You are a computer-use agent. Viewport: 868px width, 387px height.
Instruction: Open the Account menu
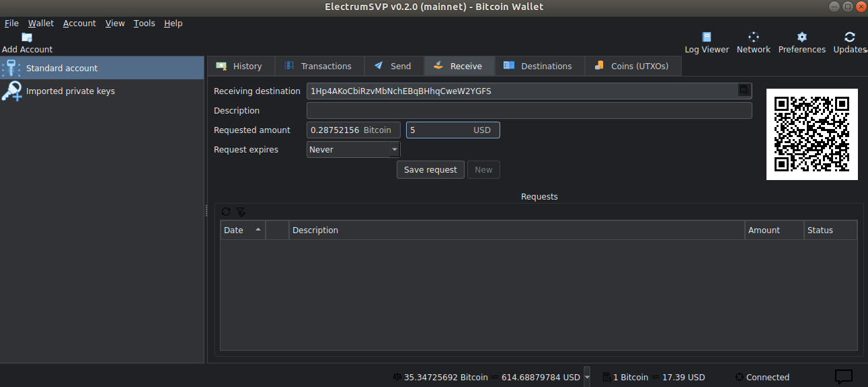(79, 23)
